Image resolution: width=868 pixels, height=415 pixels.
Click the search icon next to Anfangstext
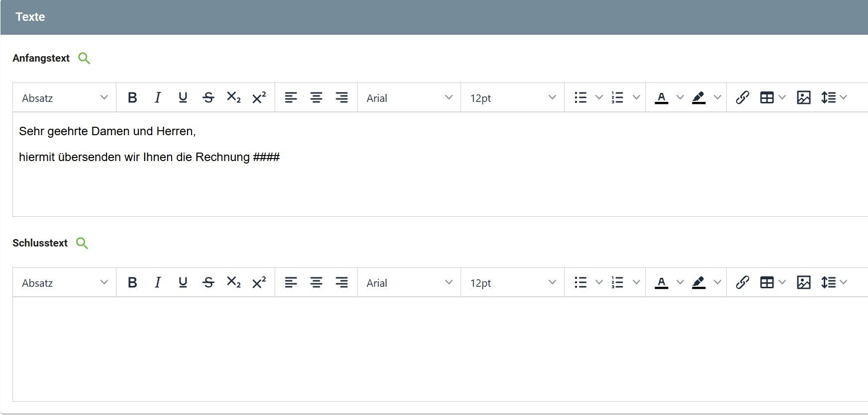tap(84, 59)
